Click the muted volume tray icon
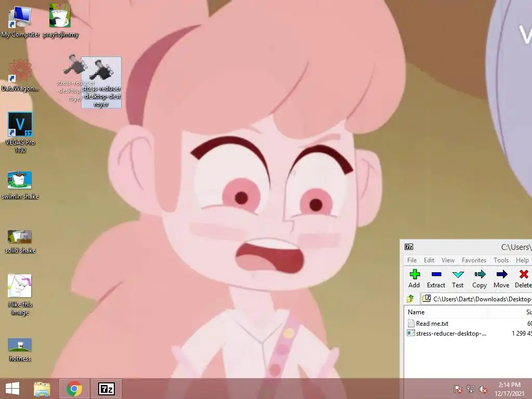The image size is (532, 399). pos(483,389)
